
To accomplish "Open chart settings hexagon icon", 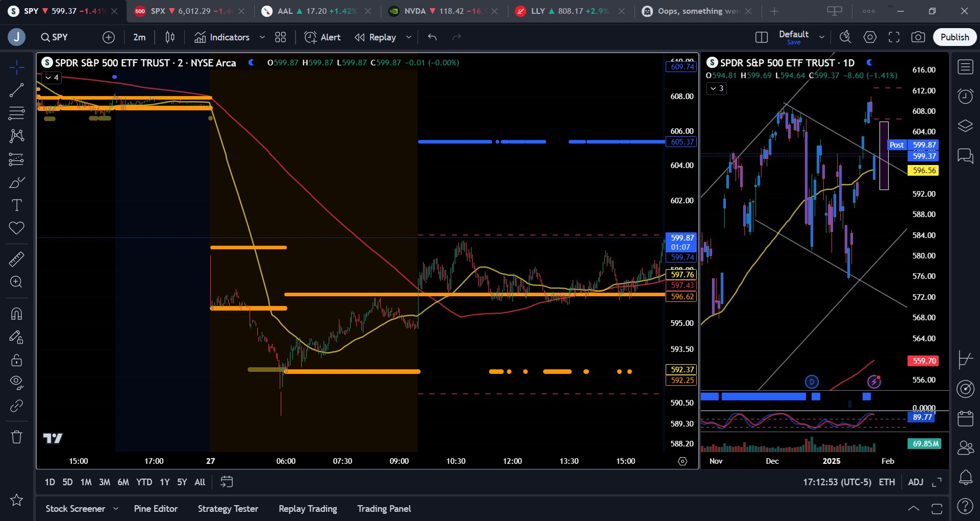I will click(x=870, y=37).
